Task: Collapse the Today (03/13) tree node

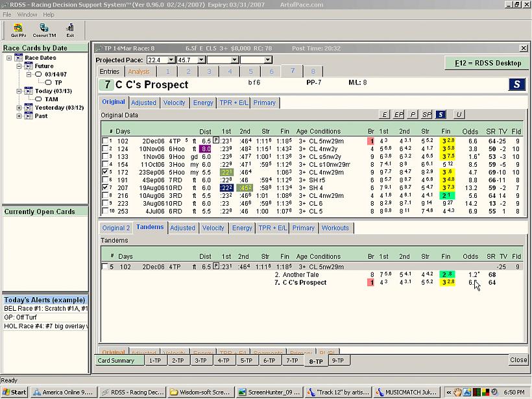Action: pyautogui.click(x=19, y=91)
